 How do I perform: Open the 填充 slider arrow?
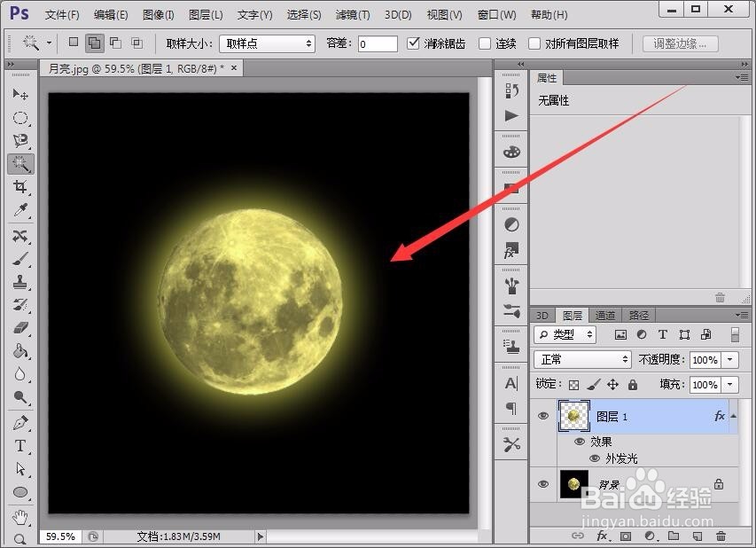[x=730, y=385]
